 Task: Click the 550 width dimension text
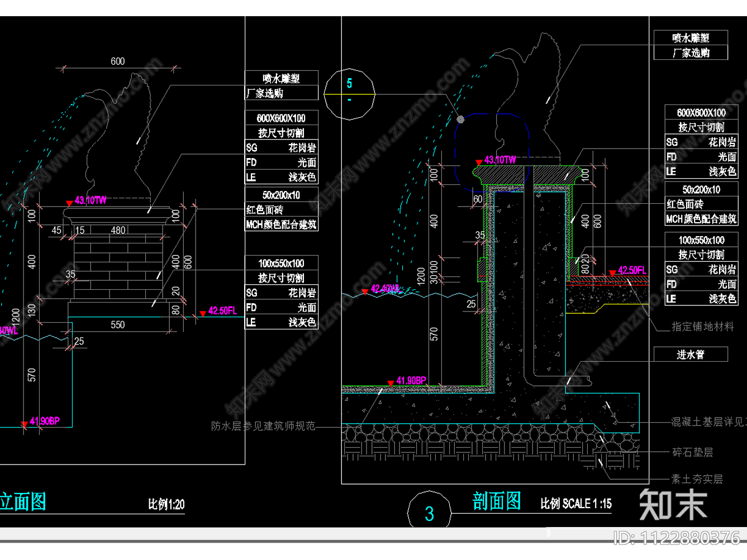tap(118, 324)
